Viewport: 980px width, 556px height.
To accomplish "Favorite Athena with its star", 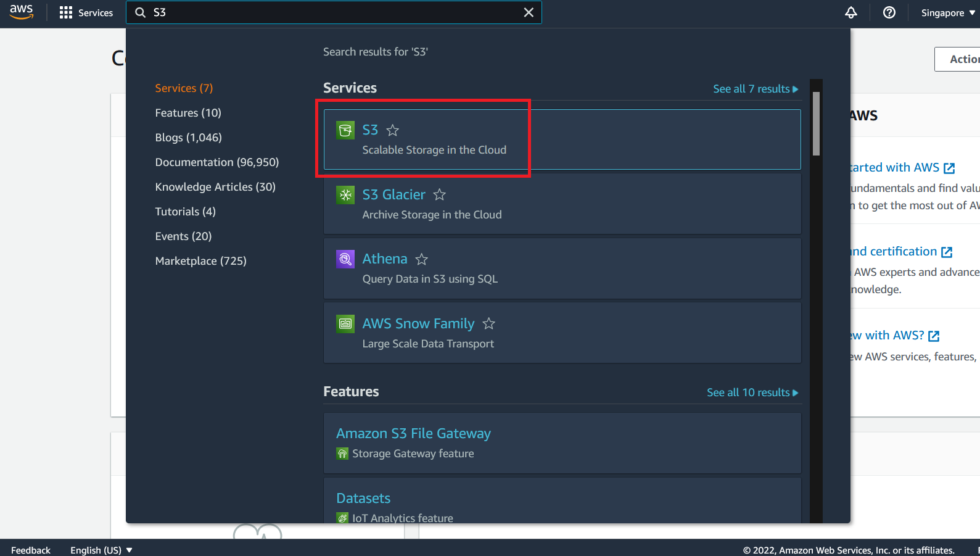I will pos(422,259).
